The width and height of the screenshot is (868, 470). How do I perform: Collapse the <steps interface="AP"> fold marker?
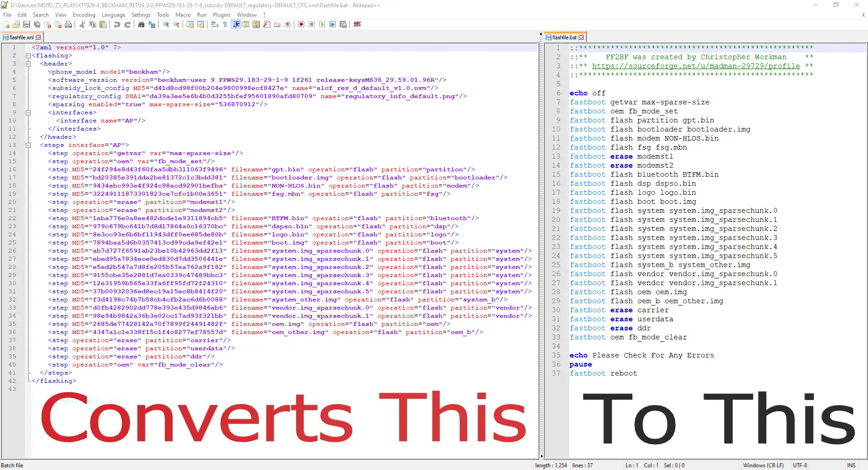(28, 145)
